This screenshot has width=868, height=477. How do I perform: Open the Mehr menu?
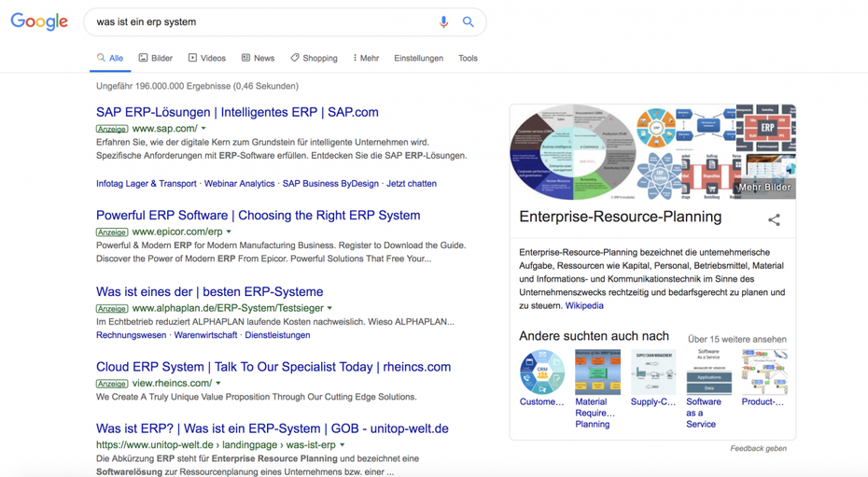[366, 58]
